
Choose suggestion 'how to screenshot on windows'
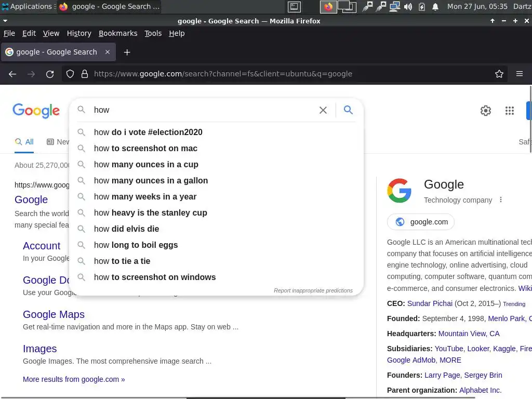[x=216, y=277]
